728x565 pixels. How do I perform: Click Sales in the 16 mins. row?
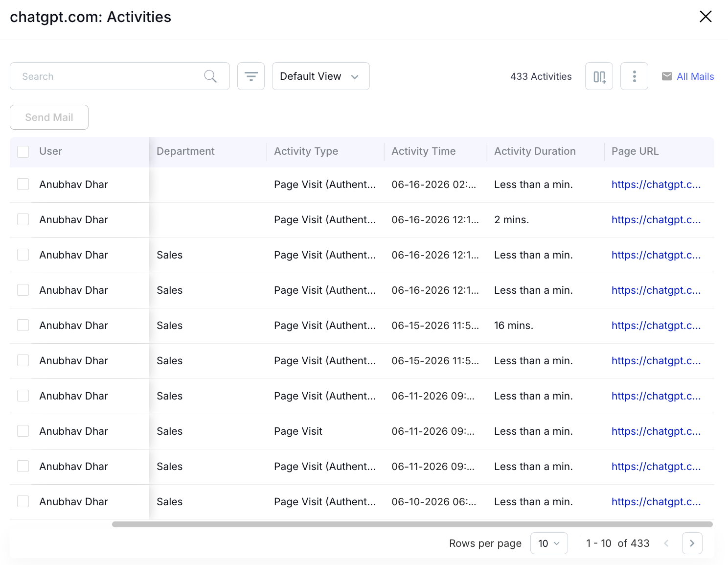point(169,326)
